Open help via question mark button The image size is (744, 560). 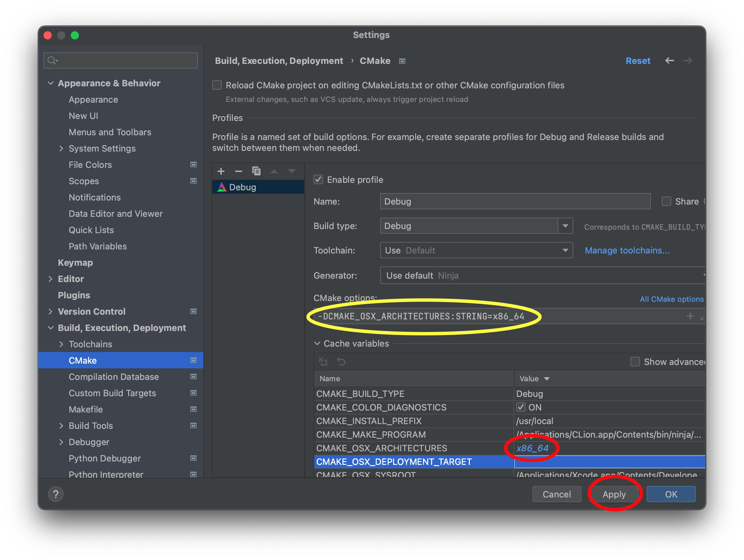(x=56, y=494)
